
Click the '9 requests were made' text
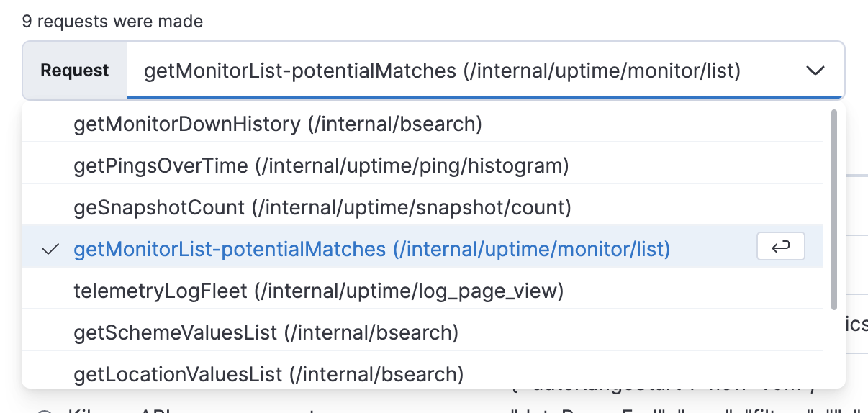click(113, 22)
